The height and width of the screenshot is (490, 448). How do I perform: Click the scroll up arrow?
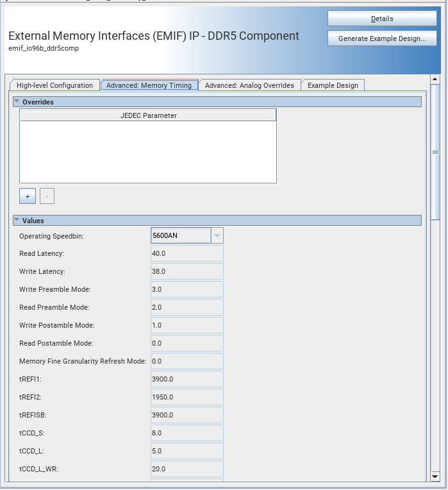pyautogui.click(x=435, y=81)
